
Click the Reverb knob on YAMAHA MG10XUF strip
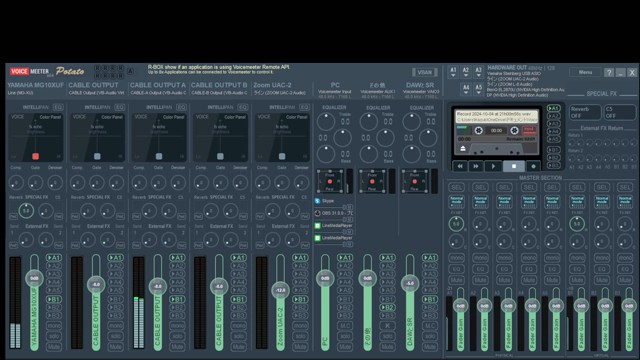point(26,211)
